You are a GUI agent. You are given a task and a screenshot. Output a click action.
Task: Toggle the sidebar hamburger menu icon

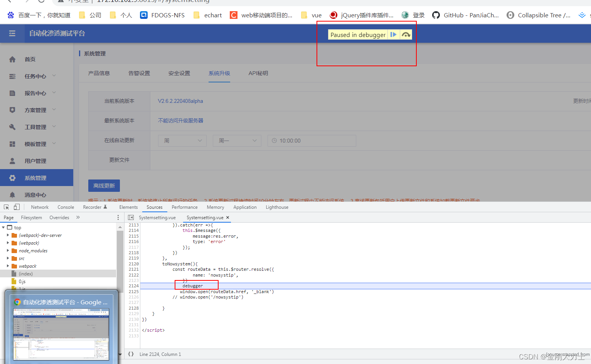click(x=12, y=34)
